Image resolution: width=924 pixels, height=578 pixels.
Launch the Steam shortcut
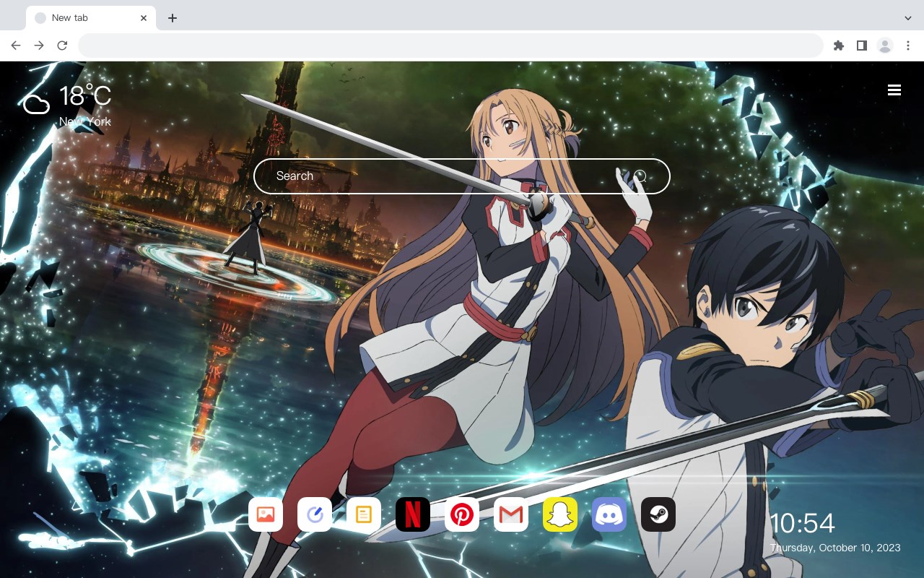658,514
